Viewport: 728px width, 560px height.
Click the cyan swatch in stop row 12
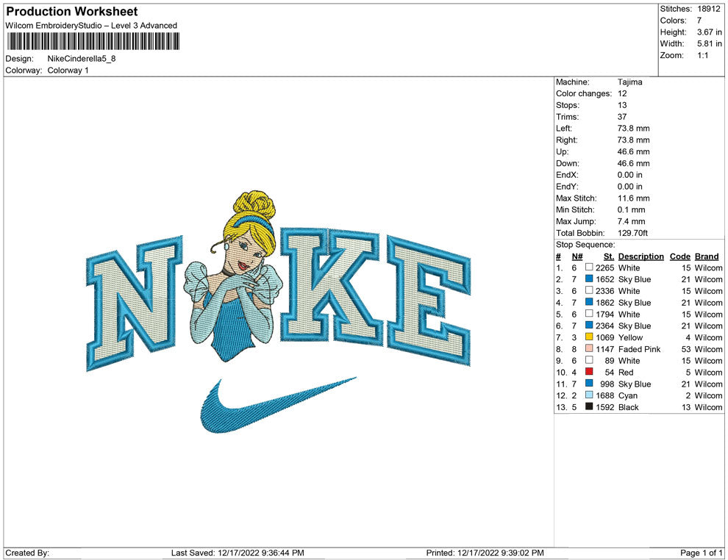click(x=589, y=395)
